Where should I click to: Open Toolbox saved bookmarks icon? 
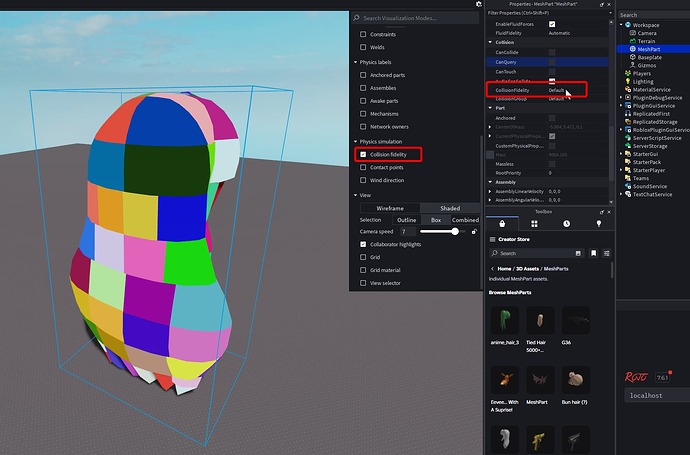coord(594,253)
